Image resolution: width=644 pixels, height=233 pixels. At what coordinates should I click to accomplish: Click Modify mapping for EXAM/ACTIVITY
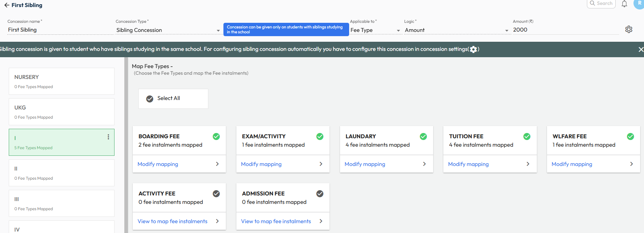tap(261, 164)
